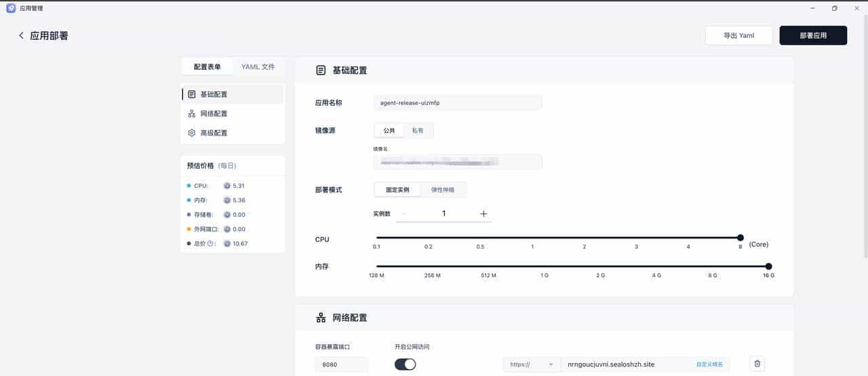Select 高级配置 in the sidebar navigation

pyautogui.click(x=233, y=133)
